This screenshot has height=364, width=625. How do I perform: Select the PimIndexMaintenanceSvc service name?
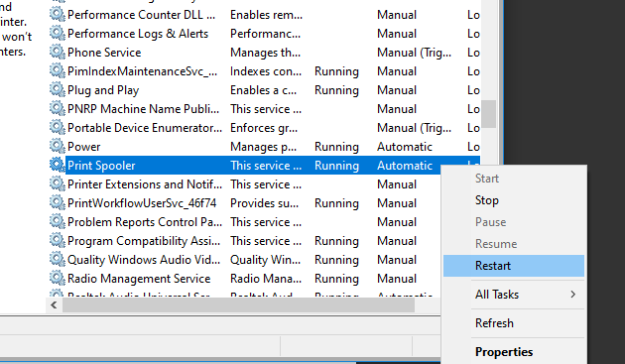[x=142, y=71]
